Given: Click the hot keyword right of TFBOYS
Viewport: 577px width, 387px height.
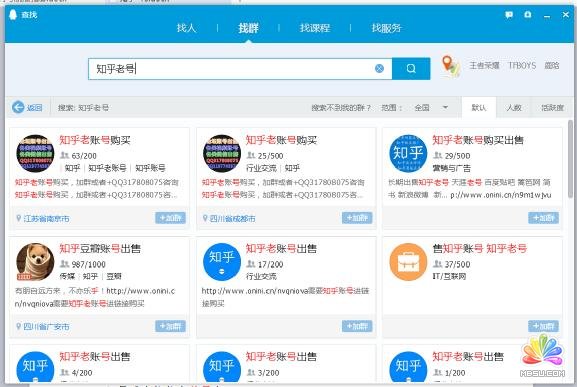Looking at the screenshot, I should click(552, 65).
